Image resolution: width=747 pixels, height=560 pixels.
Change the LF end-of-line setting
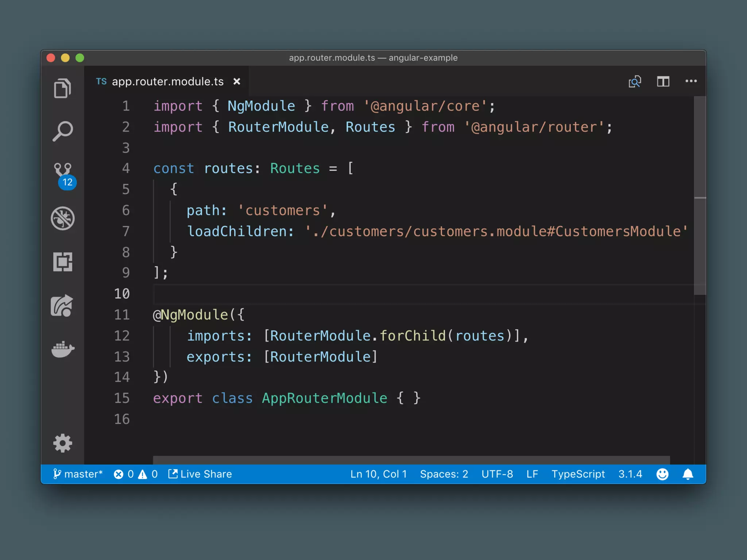pyautogui.click(x=532, y=474)
